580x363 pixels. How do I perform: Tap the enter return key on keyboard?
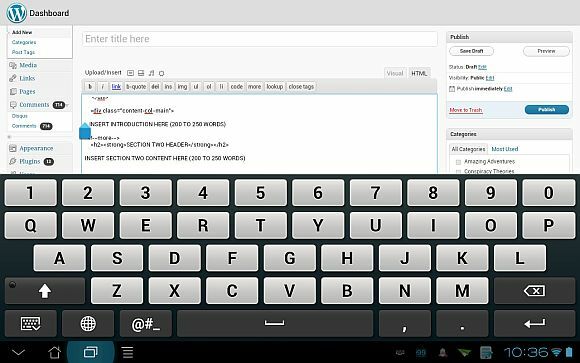[x=535, y=323]
